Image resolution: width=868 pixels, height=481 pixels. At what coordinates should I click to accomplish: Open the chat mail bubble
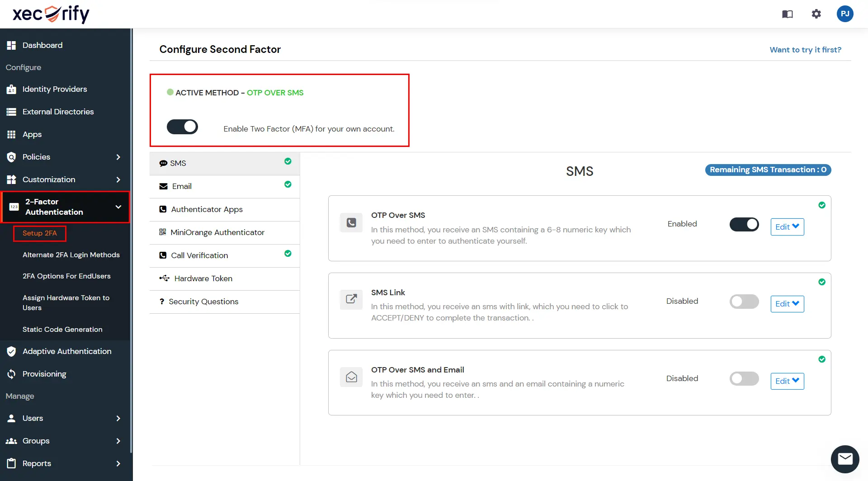(845, 459)
